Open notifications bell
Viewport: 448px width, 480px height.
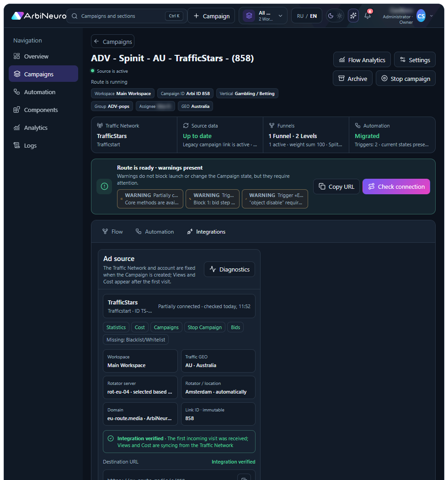tap(368, 16)
